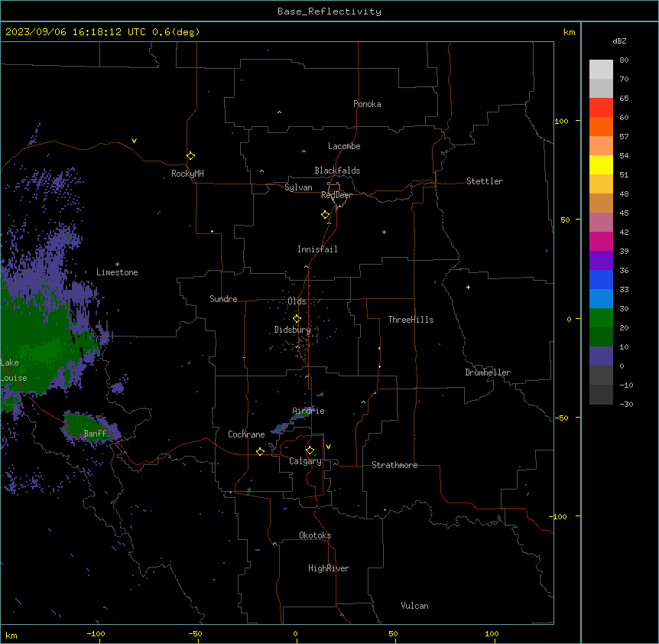Click the yellow diamond marker beside RockyMH
Viewport: 659px width, 644px height.
coord(191,156)
